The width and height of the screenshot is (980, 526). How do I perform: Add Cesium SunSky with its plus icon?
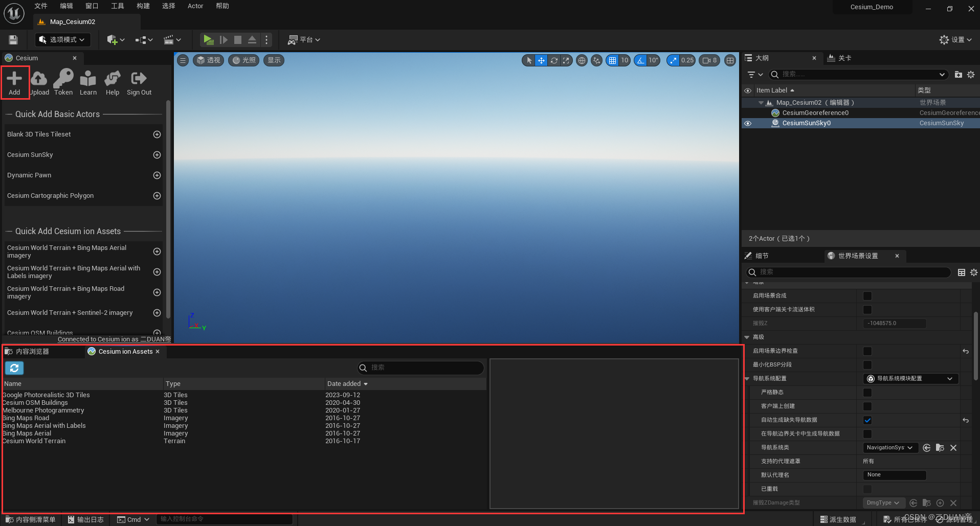157,155
